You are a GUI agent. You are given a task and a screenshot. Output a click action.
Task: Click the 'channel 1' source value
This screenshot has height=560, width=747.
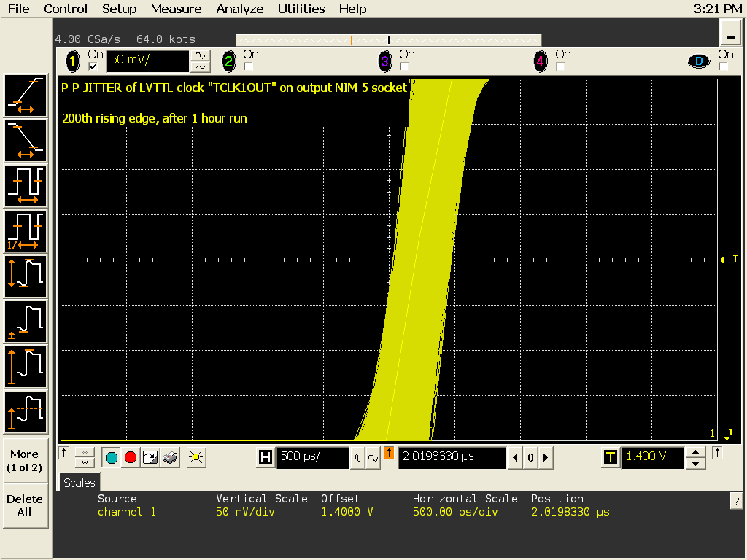pyautogui.click(x=127, y=513)
